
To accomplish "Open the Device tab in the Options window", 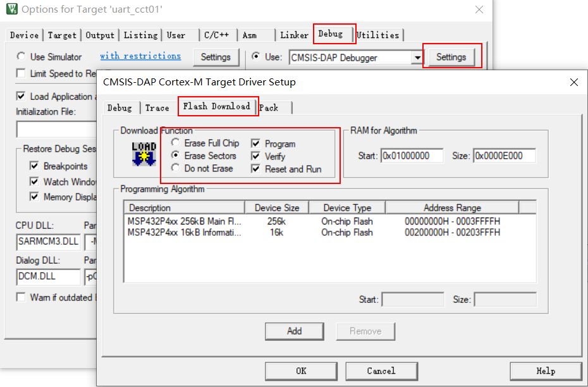I will (x=25, y=35).
